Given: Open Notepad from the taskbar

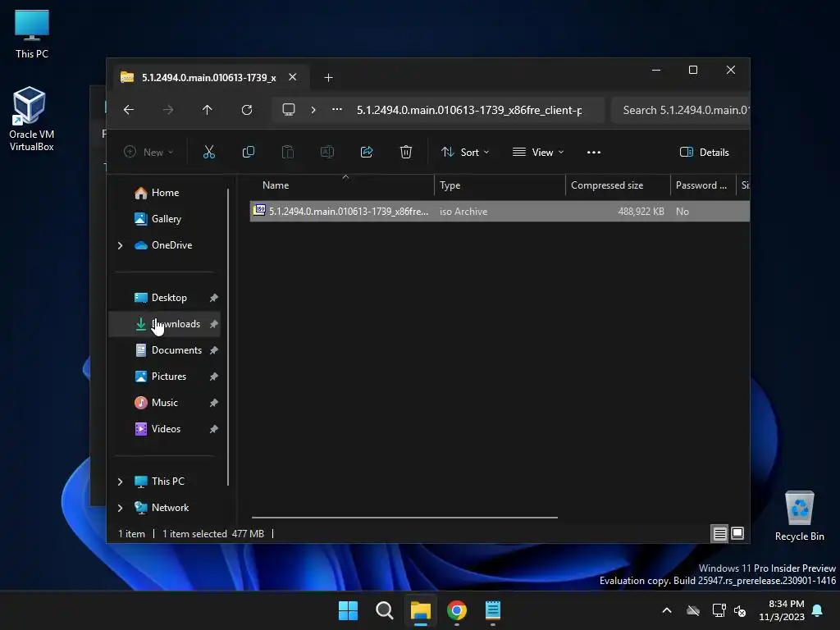Looking at the screenshot, I should 493,610.
